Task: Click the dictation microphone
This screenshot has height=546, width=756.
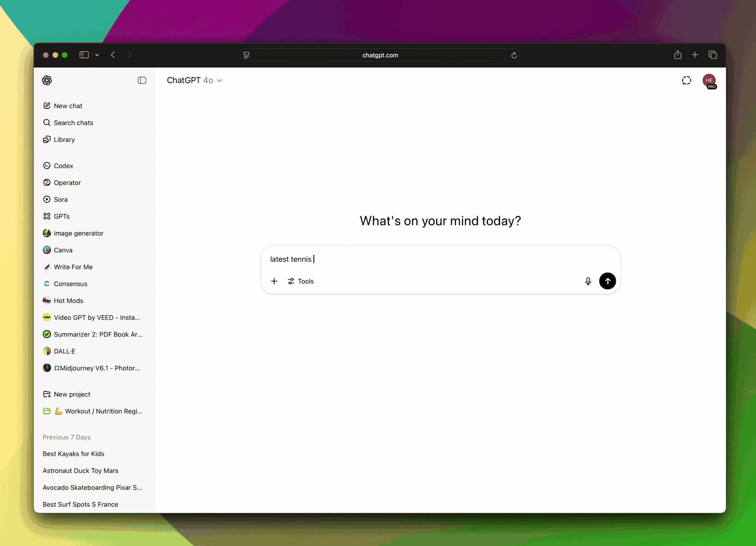Action: coord(588,281)
